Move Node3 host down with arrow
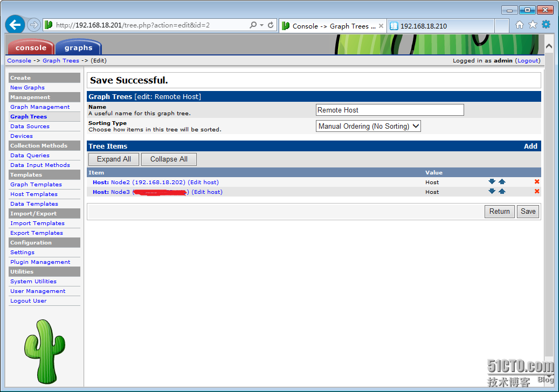This screenshot has height=392, width=559. pyautogui.click(x=492, y=191)
